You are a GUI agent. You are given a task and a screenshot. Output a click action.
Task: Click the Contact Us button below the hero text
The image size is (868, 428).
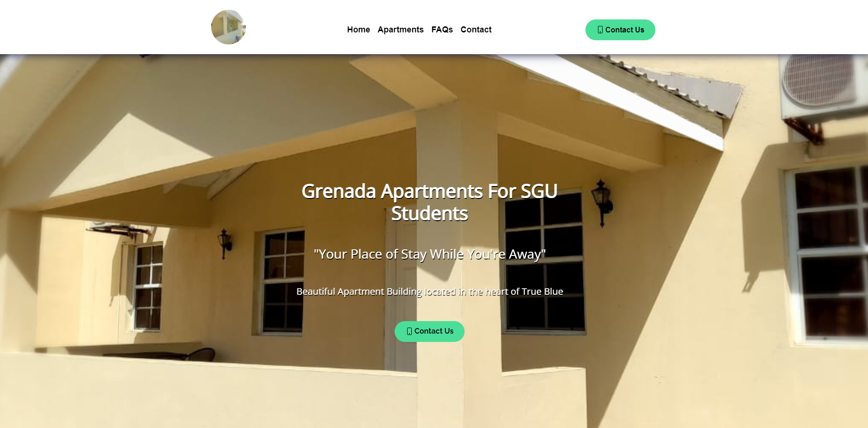click(x=429, y=331)
